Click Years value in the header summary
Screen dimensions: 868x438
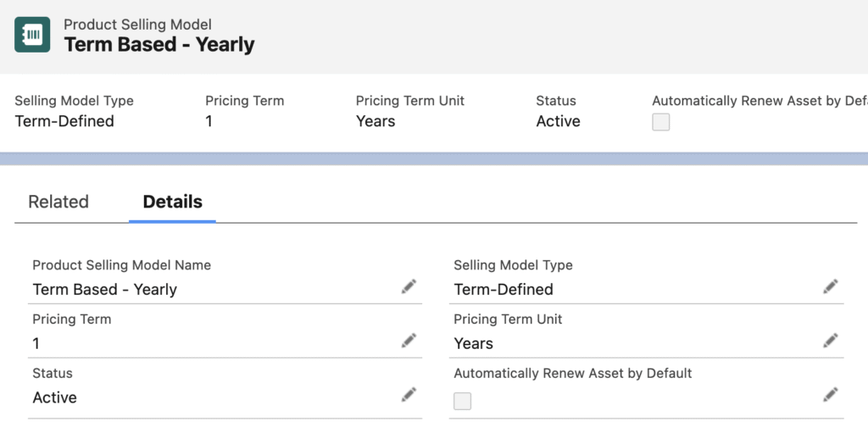(376, 121)
